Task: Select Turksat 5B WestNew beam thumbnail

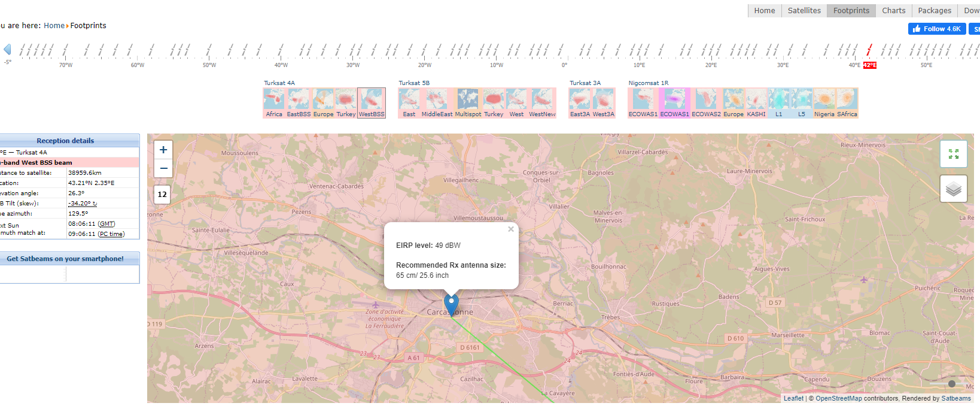Action: pyautogui.click(x=542, y=103)
